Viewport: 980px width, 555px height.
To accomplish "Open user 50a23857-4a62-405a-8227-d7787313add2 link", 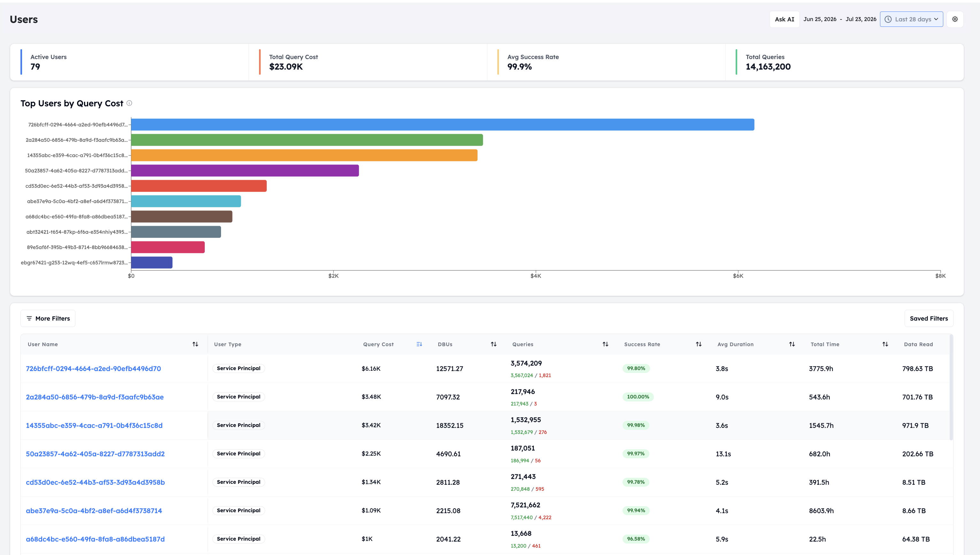I will [x=95, y=453].
